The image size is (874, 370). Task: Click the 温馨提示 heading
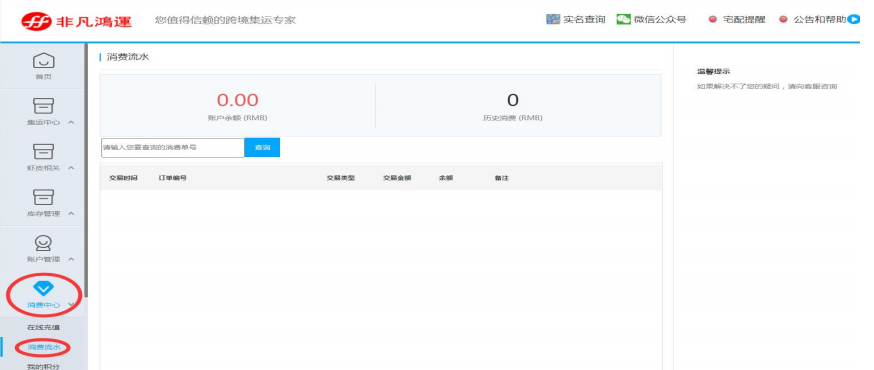point(713,71)
